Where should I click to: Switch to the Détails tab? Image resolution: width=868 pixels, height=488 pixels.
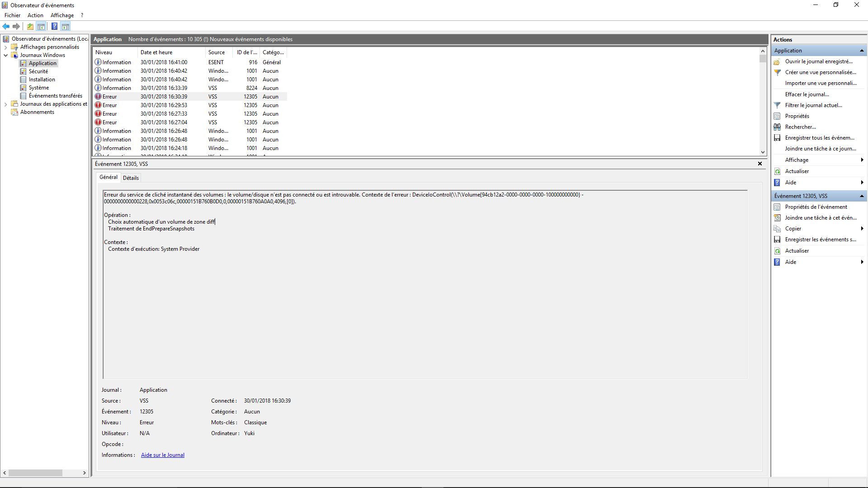(131, 178)
